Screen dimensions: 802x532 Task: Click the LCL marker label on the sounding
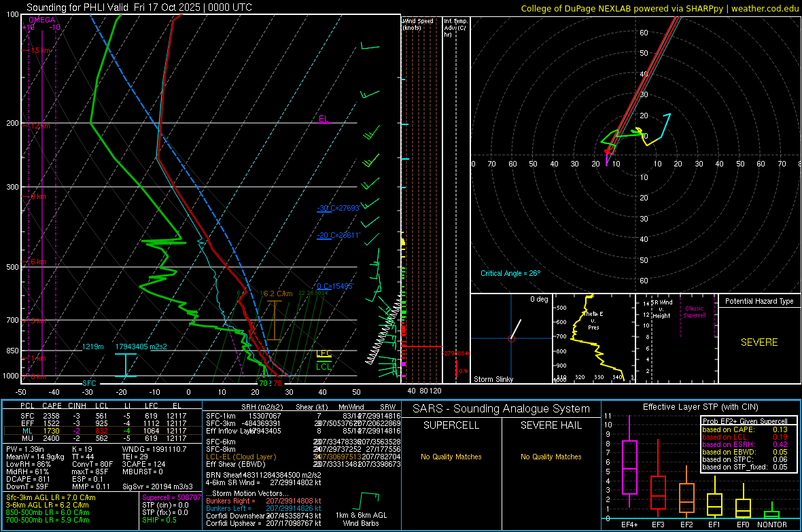(324, 366)
